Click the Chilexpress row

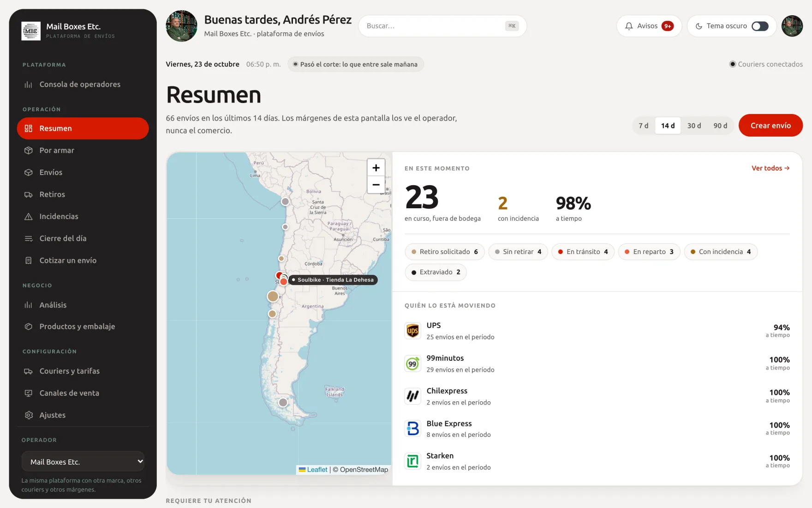(597, 396)
